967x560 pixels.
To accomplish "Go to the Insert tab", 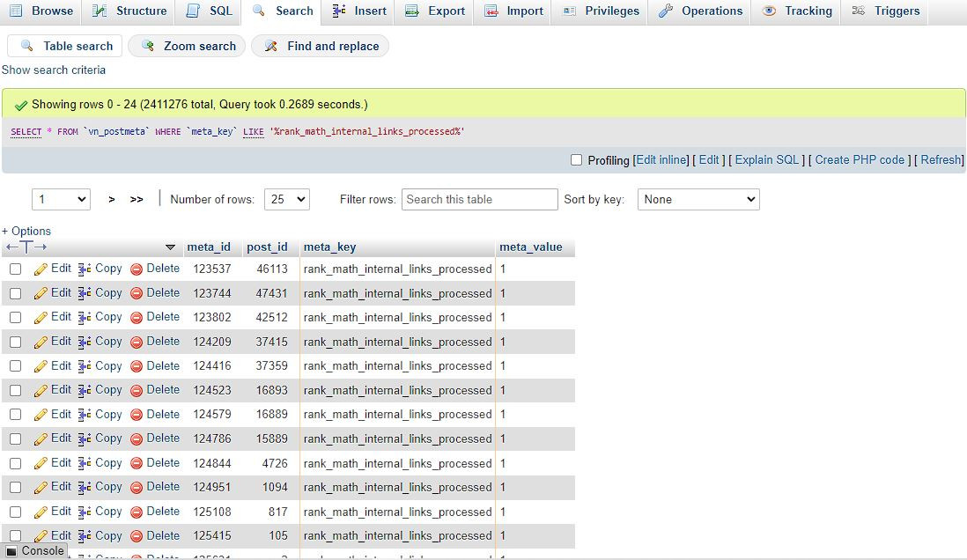I will [359, 11].
